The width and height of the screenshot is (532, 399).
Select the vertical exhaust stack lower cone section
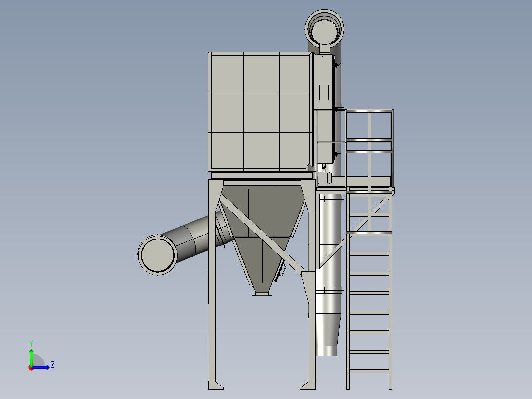tap(327, 329)
